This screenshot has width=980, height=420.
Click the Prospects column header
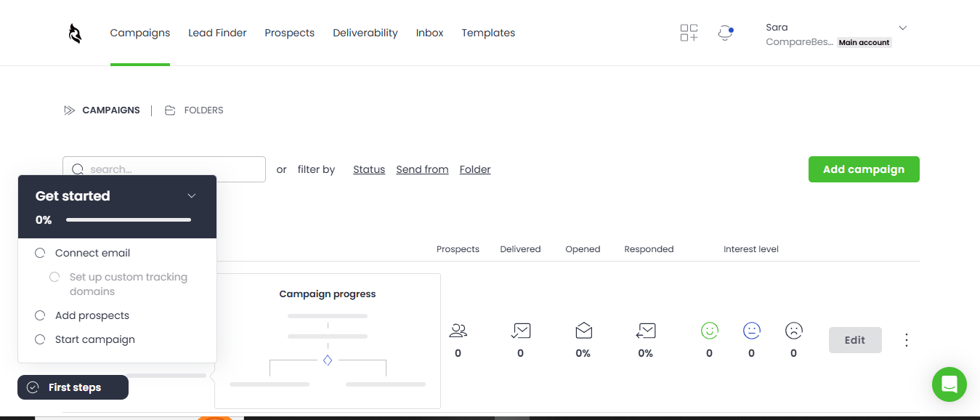click(458, 249)
